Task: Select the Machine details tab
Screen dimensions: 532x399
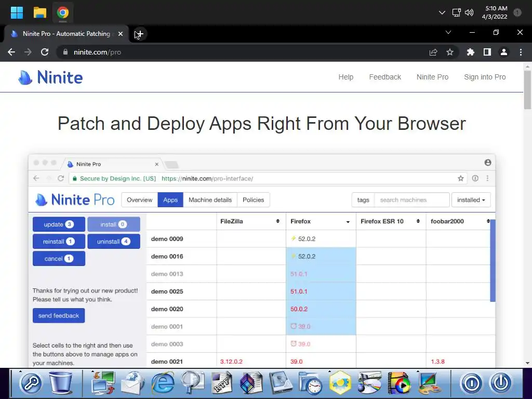Action: tap(210, 200)
